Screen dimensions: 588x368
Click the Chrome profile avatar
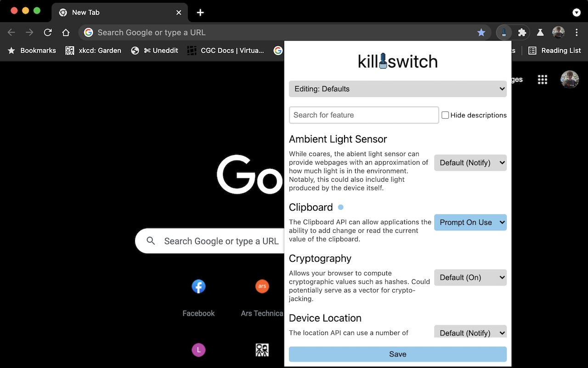coord(559,32)
